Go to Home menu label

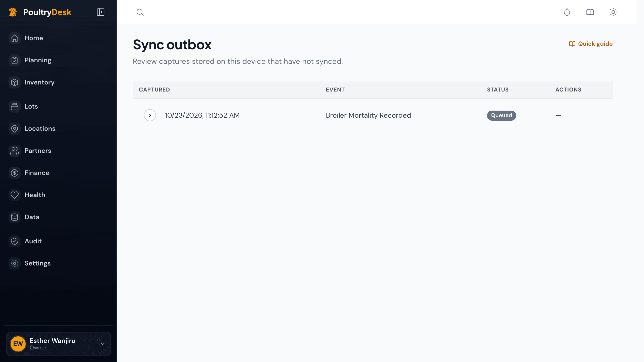point(34,38)
